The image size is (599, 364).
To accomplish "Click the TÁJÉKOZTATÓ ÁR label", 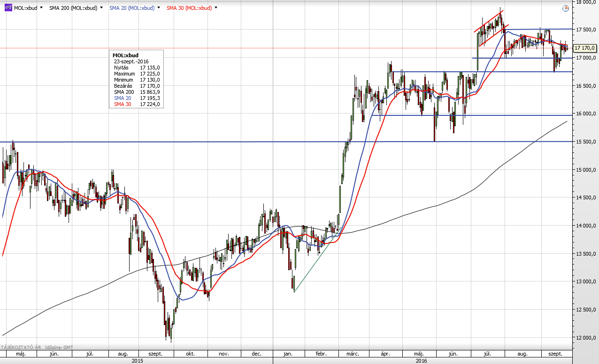I will click(x=21, y=348).
